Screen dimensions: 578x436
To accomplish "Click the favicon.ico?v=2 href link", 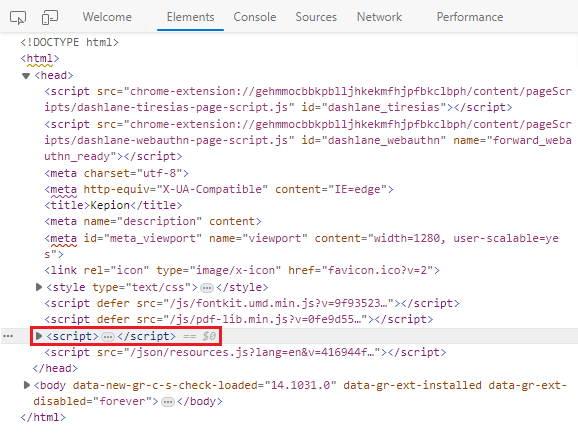I will click(x=377, y=270).
